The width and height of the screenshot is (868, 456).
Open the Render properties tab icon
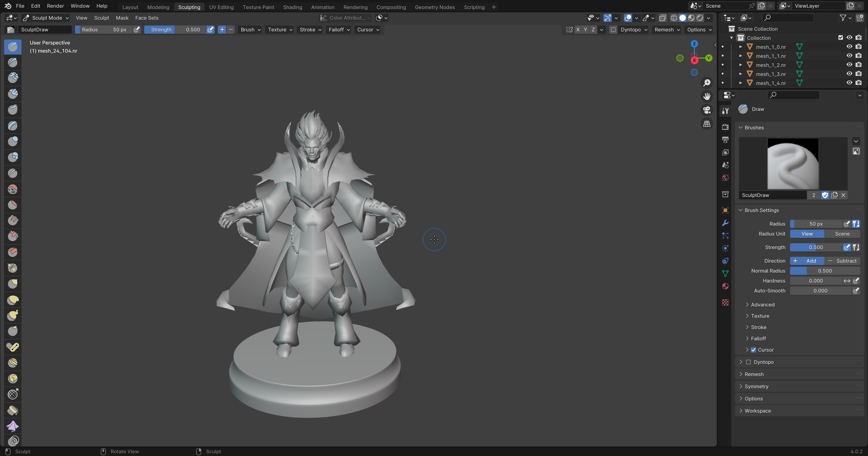[x=725, y=127]
